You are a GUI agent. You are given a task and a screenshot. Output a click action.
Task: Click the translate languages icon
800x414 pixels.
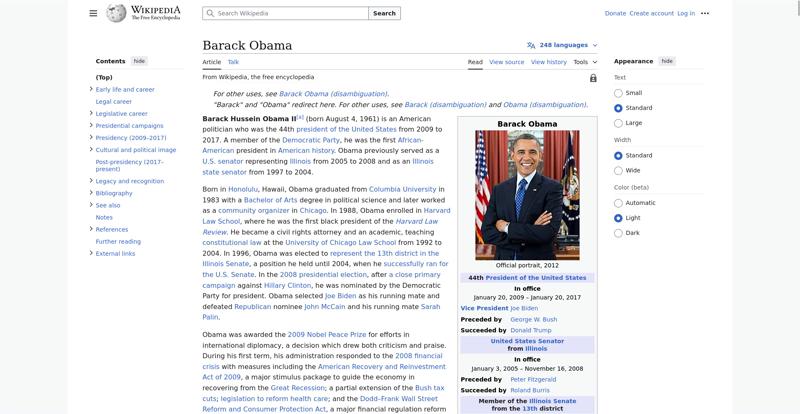pos(531,45)
